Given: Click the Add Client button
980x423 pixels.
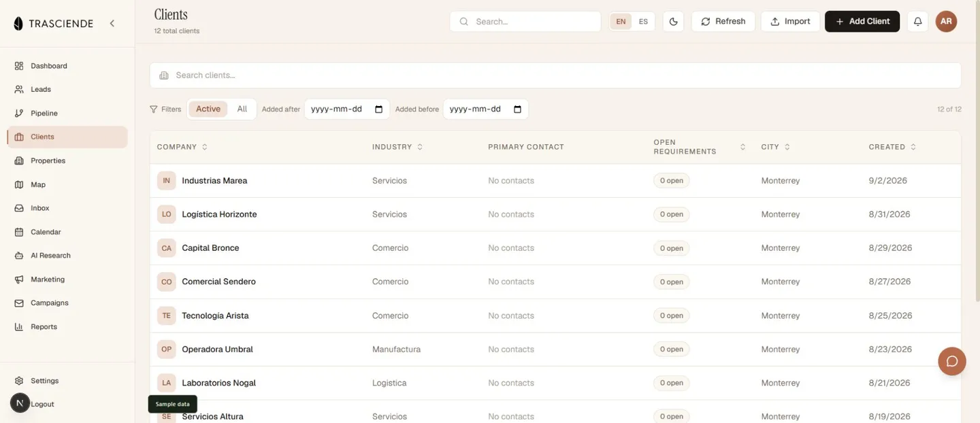Looking at the screenshot, I should point(862,21).
